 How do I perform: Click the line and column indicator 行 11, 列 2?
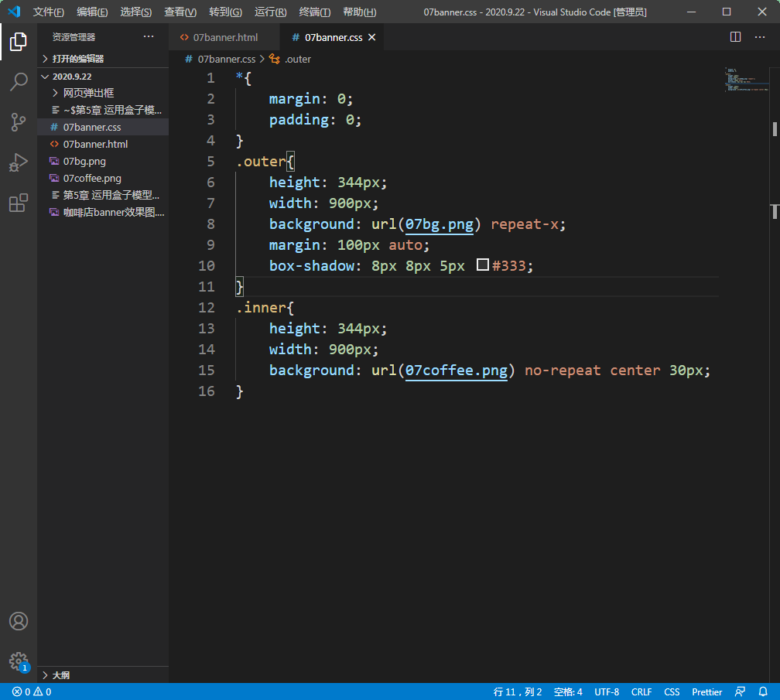coord(518,691)
